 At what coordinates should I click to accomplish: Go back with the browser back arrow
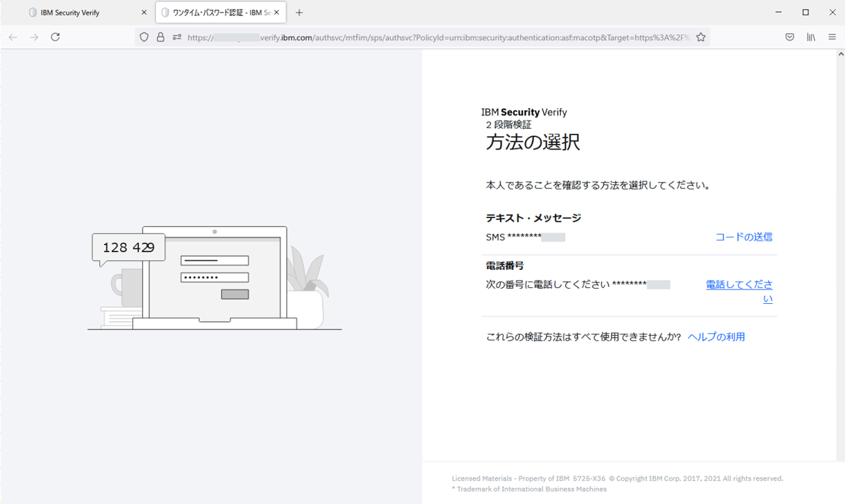tap(13, 37)
